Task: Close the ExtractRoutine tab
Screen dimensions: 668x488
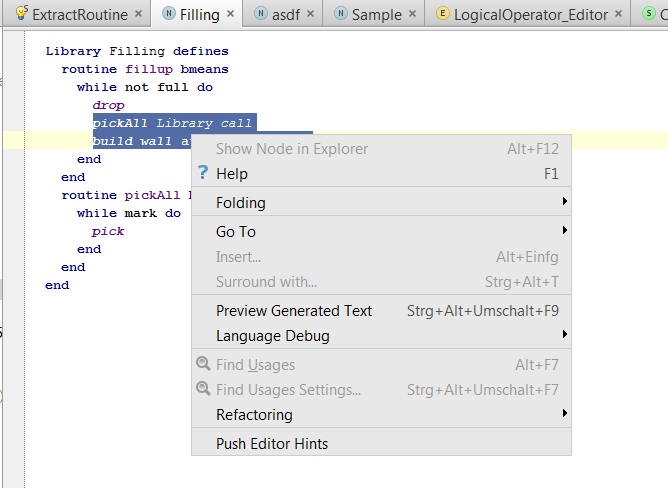Action: click(x=139, y=15)
